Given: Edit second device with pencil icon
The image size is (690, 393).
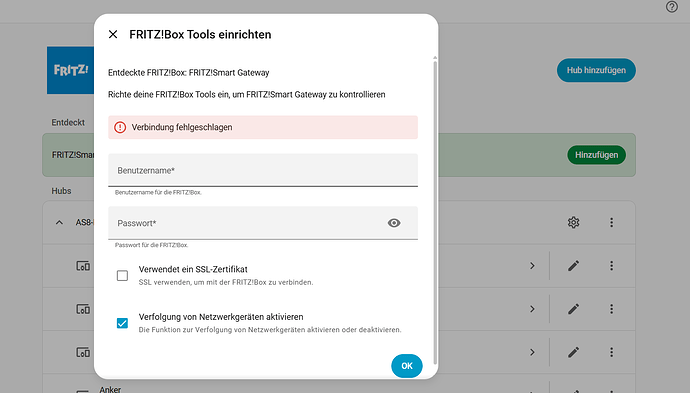Looking at the screenshot, I should [x=573, y=309].
